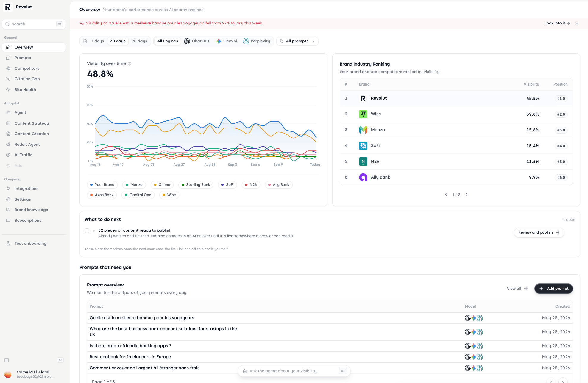The image size is (588, 383).
Task: Click the model icons for the voyageurs prompt
Action: pos(474,318)
